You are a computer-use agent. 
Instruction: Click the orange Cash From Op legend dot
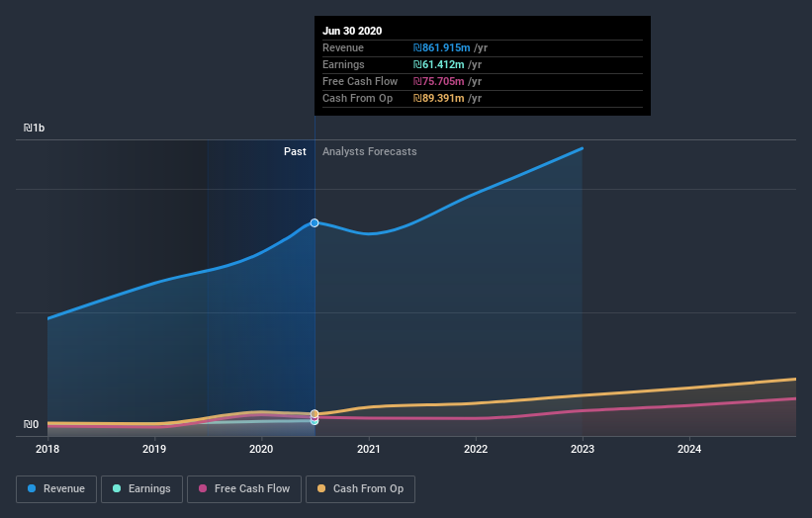321,488
